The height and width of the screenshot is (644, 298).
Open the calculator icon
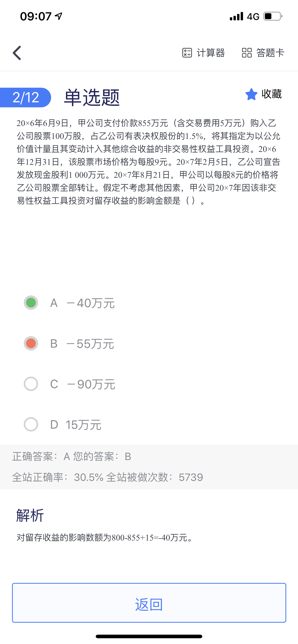click(x=187, y=53)
